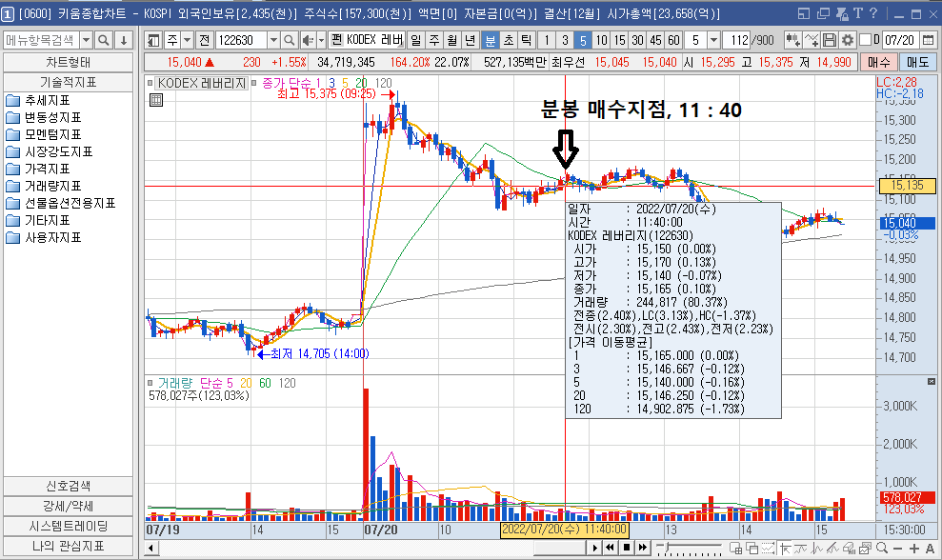Toggle the D checkbox beside date field
This screenshot has height=560, width=942.
pos(866,40)
